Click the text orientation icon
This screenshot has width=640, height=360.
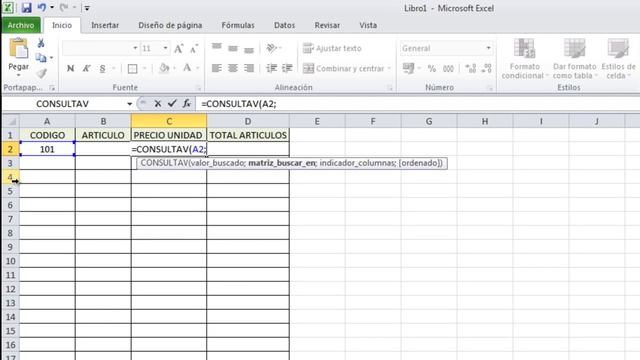[272, 48]
